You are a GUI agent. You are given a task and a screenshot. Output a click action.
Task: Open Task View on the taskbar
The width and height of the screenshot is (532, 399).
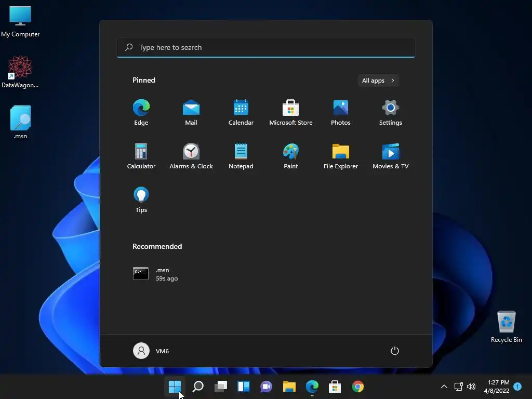tap(221, 387)
